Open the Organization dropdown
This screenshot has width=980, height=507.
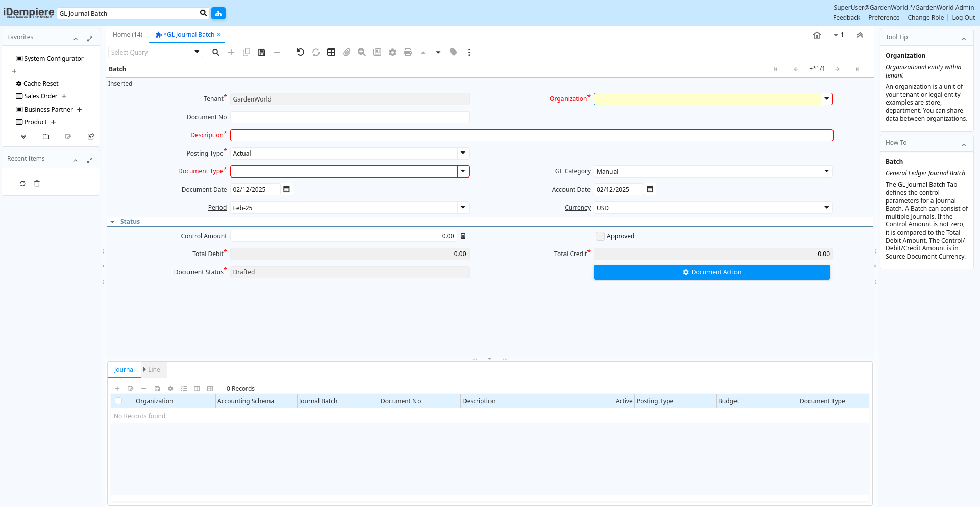tap(826, 99)
